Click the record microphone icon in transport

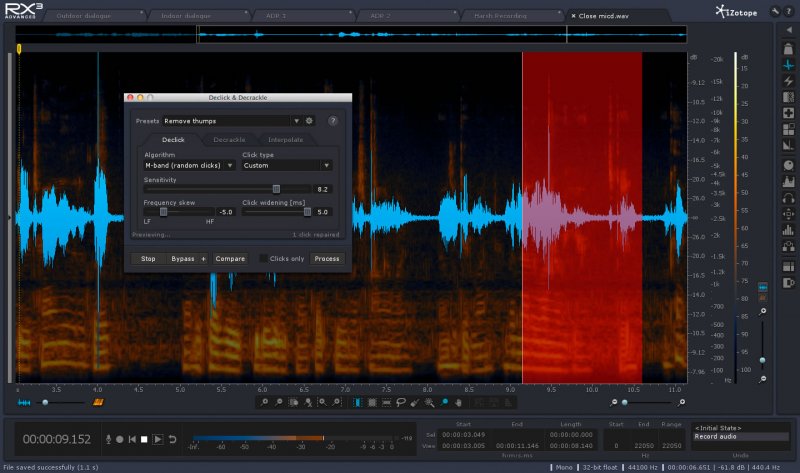(108, 439)
